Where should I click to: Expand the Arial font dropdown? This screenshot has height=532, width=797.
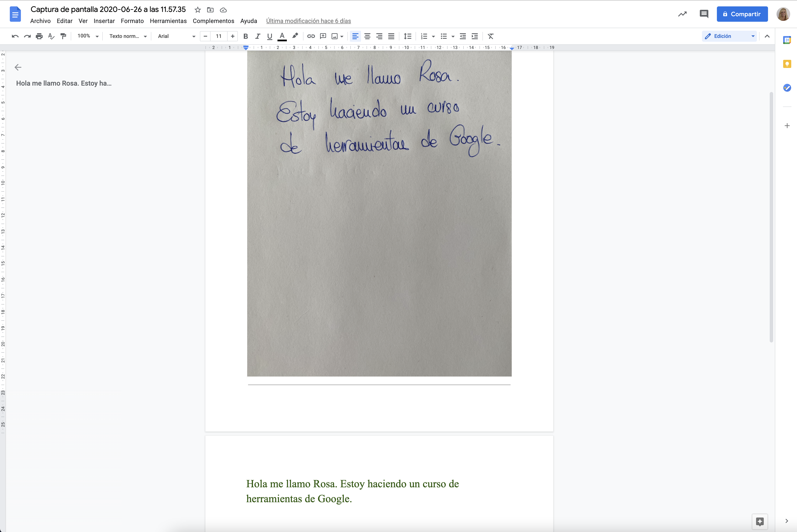coord(176,36)
